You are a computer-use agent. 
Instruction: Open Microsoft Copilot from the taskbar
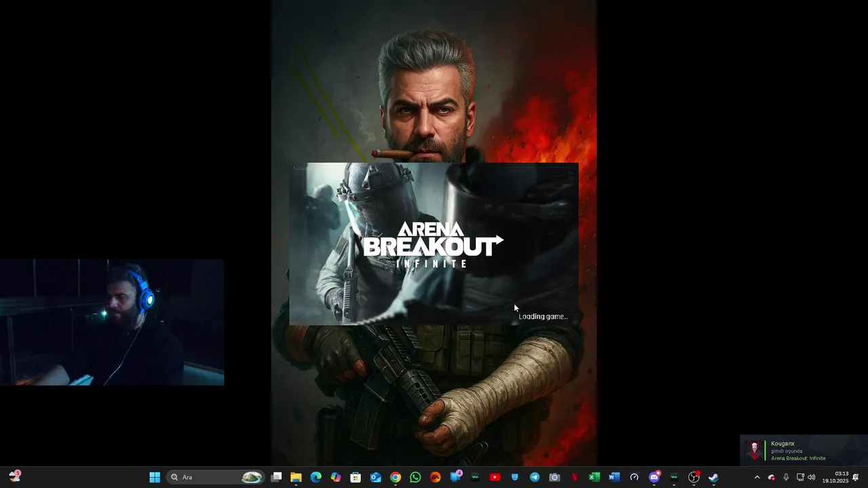coord(336,477)
